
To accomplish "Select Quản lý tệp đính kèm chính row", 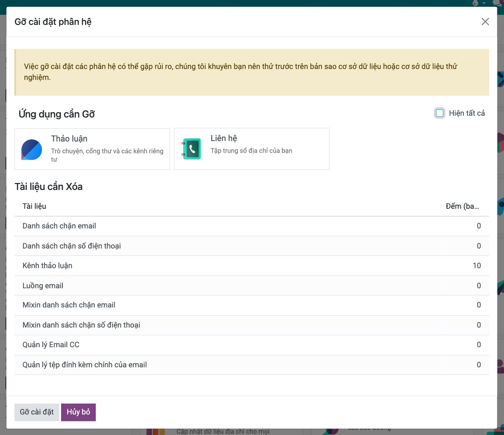I will 252,365.
